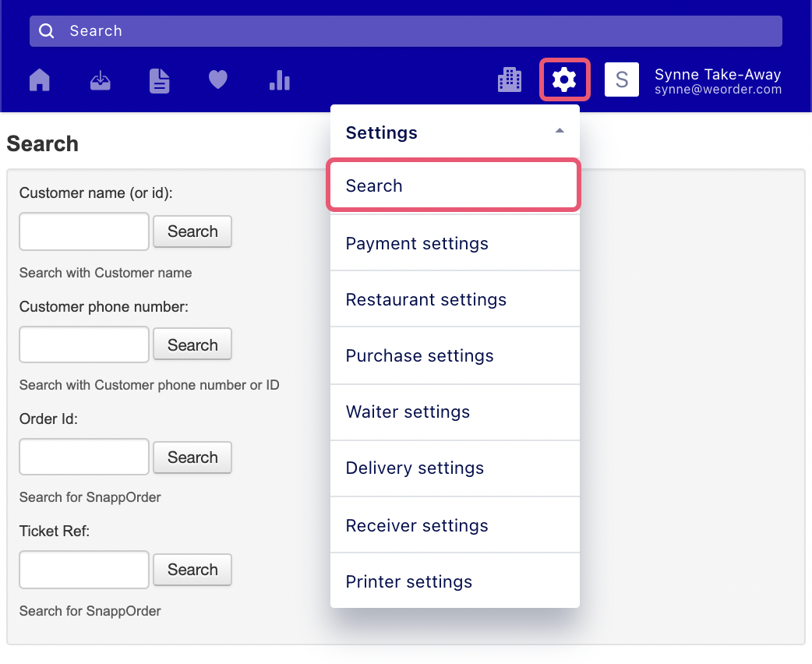Focus the Ticket Ref input field
812x664 pixels.
(x=84, y=570)
